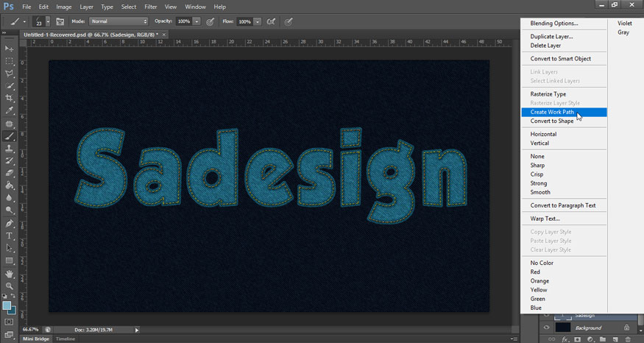Select the Healing Brush tool

(x=9, y=124)
